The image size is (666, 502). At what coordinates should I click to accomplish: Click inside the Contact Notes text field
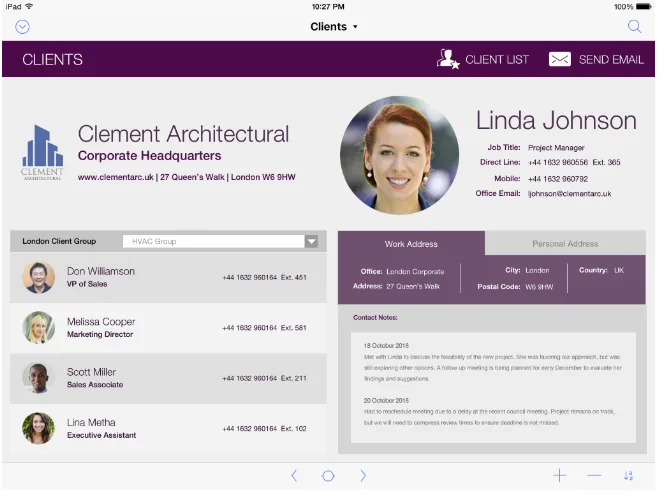[x=493, y=387]
